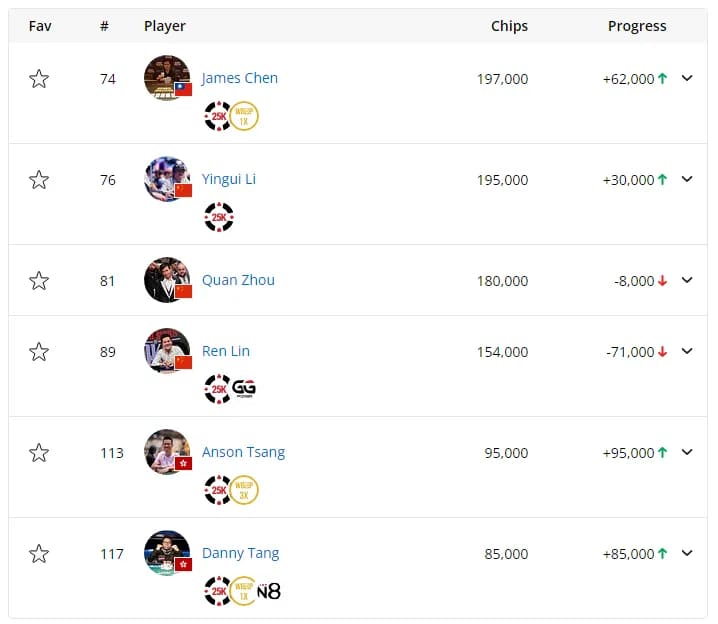
Task: Click the GG Poker logo under Ren Lin
Action: [245, 388]
